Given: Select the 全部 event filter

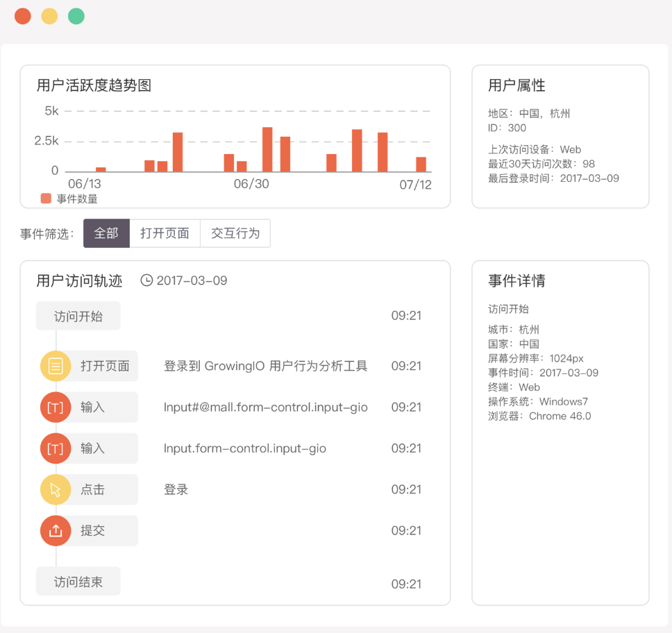Looking at the screenshot, I should [106, 233].
